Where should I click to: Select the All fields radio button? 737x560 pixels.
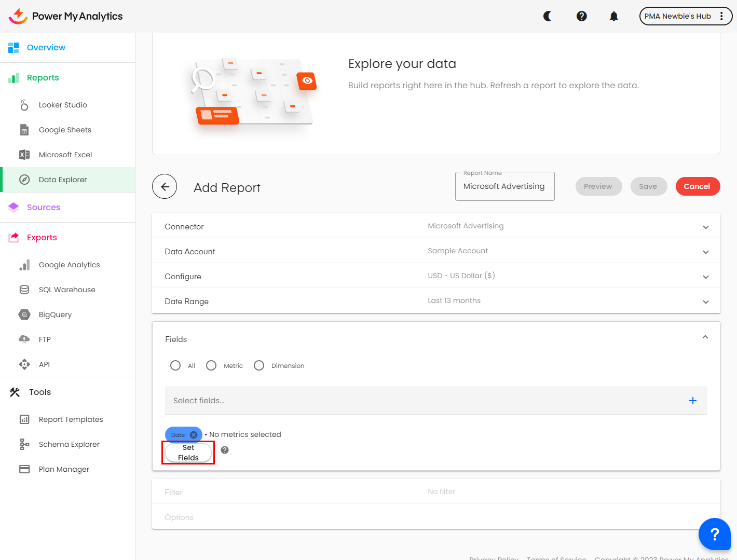(x=175, y=365)
